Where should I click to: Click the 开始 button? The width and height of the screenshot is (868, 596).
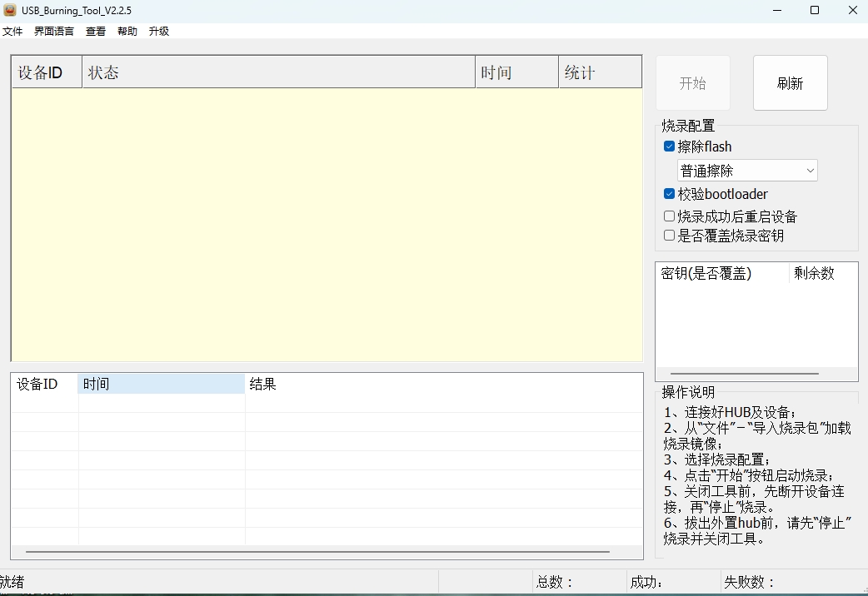tap(692, 83)
